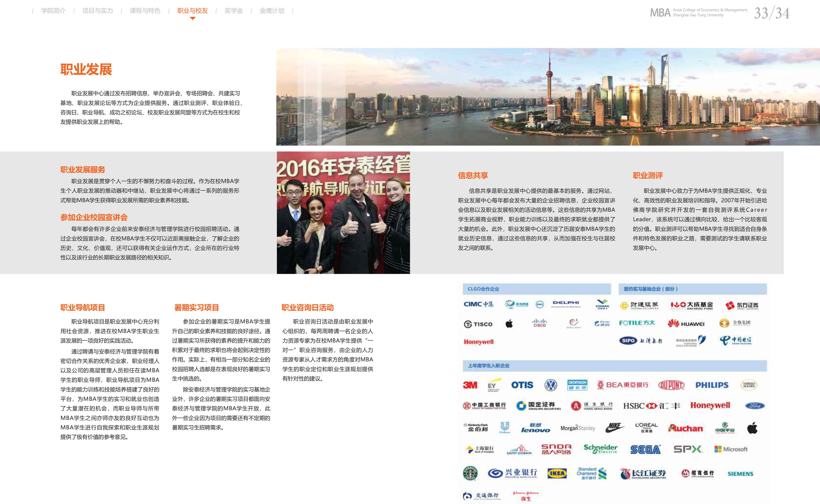This screenshot has height=504, width=820.
Task: Open the 金鹰计划 navigation item
Action: [x=272, y=11]
